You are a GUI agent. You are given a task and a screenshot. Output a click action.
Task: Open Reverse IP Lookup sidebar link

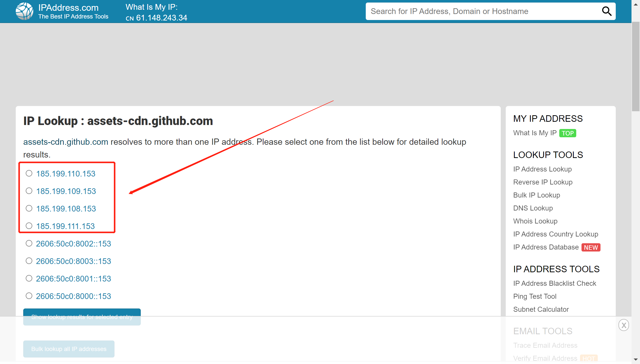pos(543,182)
